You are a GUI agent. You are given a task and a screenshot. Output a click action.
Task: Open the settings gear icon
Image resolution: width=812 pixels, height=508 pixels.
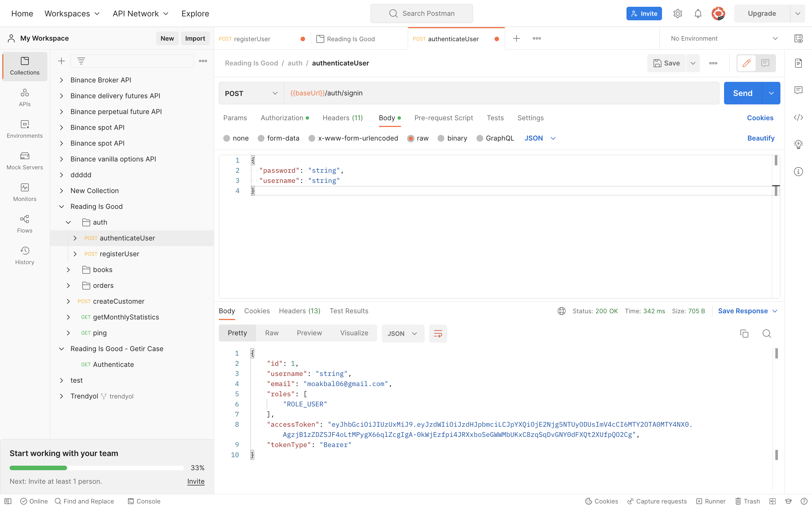(x=678, y=14)
